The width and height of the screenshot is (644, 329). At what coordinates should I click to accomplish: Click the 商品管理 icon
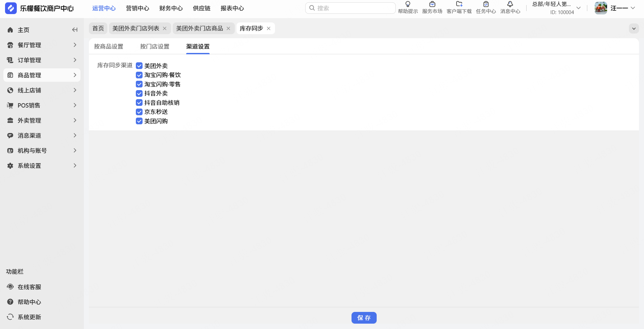coord(10,75)
